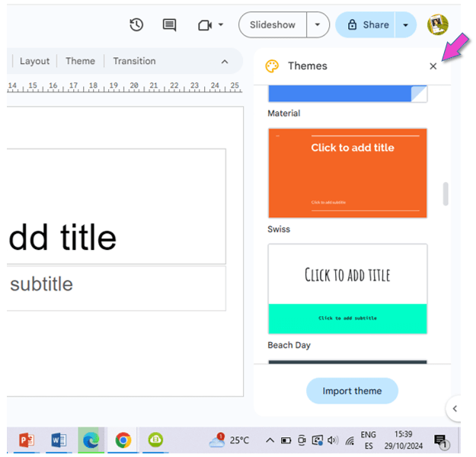Click Transition in the toolbar

[134, 61]
